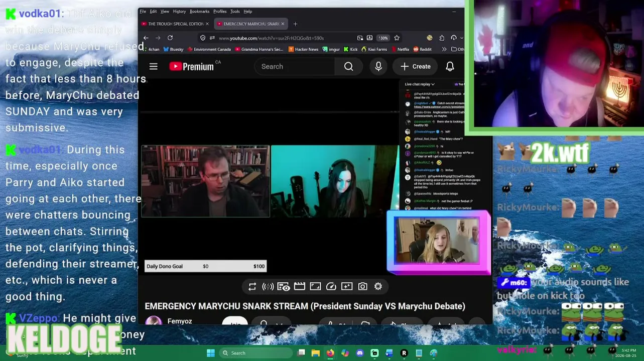Open the Environment Canada bookmark
Image resolution: width=644 pixels, height=361 pixels.
click(x=209, y=49)
